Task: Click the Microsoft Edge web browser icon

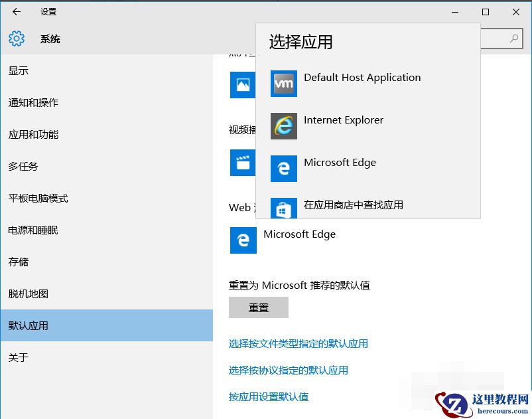Action: [243, 241]
